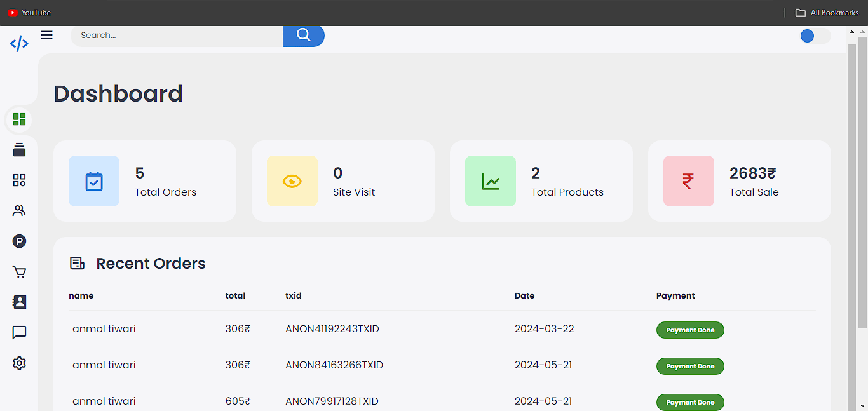Screen dimensions: 868x411
Task: Open the settings gear sidebar icon
Action: coord(19,363)
